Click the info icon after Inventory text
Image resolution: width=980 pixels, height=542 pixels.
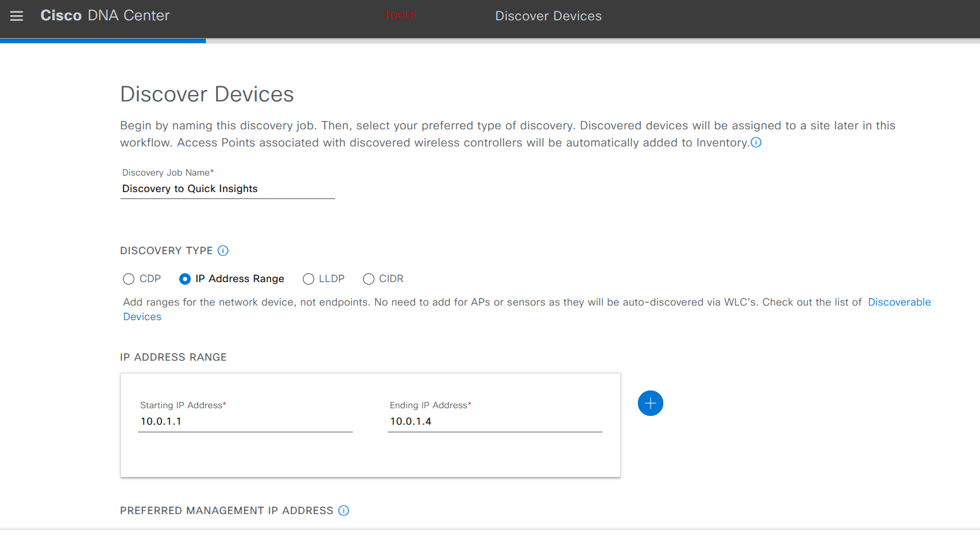(756, 143)
